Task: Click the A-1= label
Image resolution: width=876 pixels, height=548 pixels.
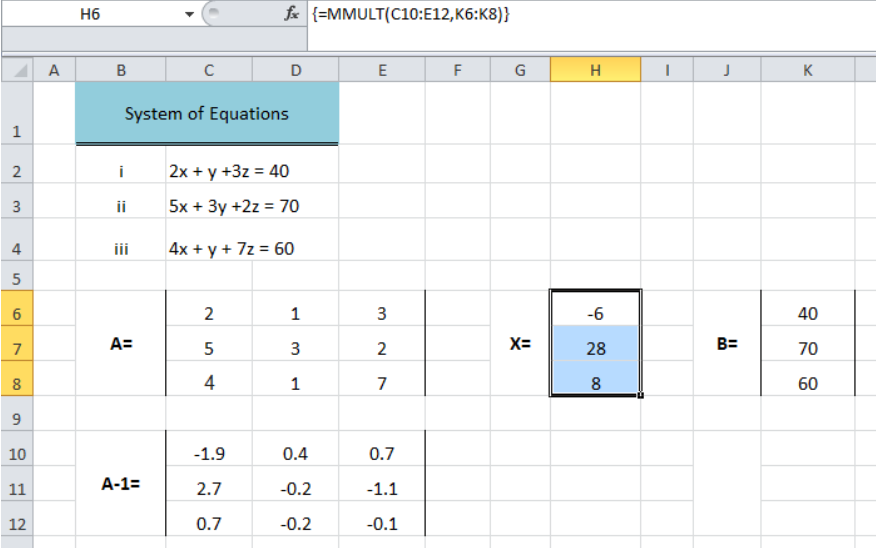Action: point(121,484)
